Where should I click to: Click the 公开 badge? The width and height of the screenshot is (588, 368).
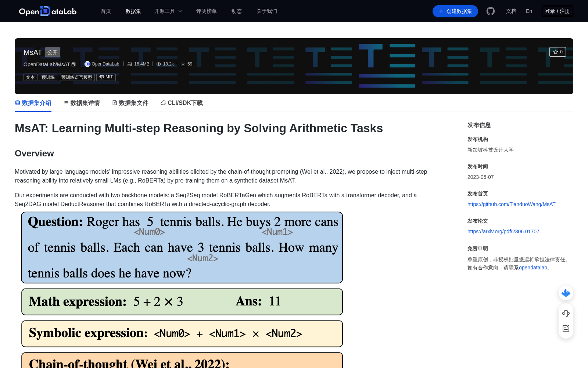point(53,52)
